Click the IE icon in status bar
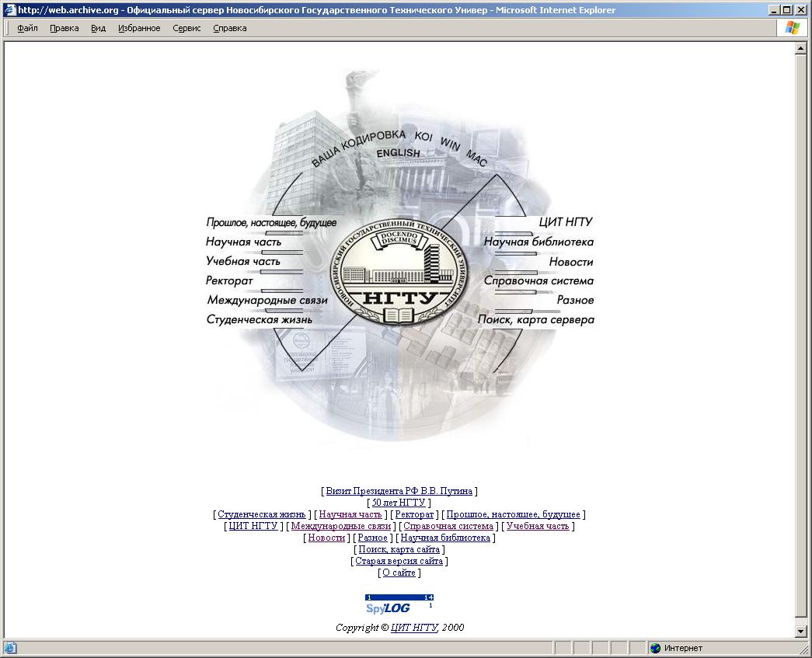The image size is (812, 658). pyautogui.click(x=10, y=648)
